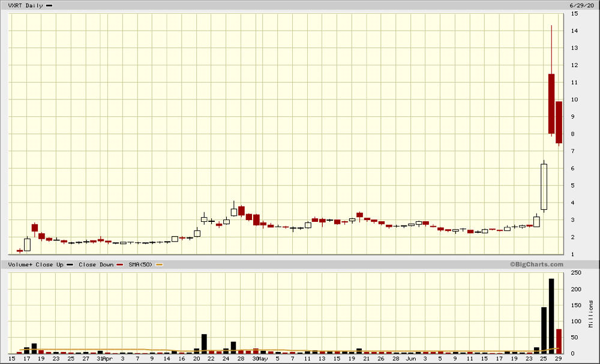This screenshot has width=600, height=364.
Task: Click the 100 volume axis value
Action: pyautogui.click(x=576, y=321)
